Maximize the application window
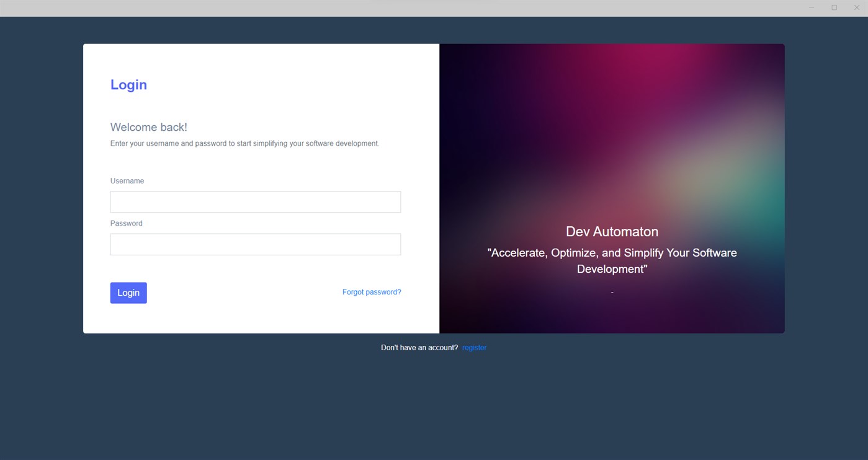Screen dimensions: 868x460 coord(834,7)
